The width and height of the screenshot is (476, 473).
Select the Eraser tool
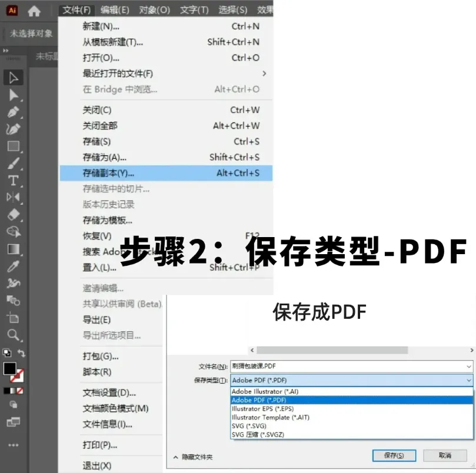click(x=14, y=215)
